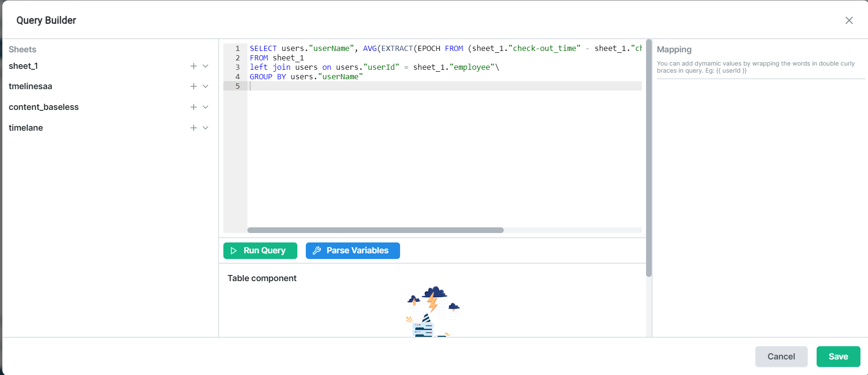Click the plus icon next to tmelinesaa

pos(193,86)
